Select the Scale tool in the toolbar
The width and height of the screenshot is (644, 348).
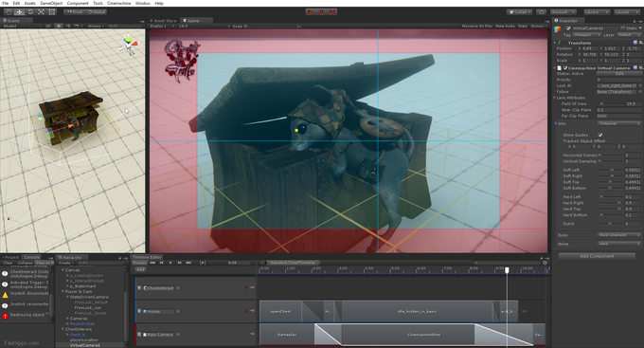point(41,12)
